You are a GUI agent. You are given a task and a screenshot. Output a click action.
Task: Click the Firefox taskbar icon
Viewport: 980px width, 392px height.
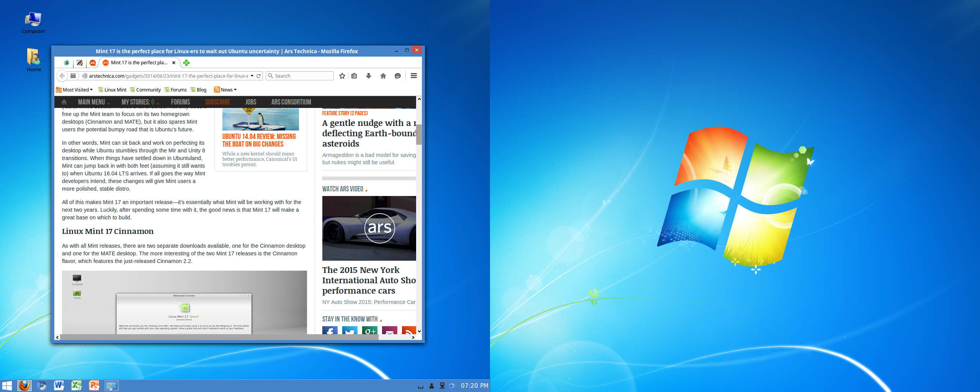tap(24, 385)
